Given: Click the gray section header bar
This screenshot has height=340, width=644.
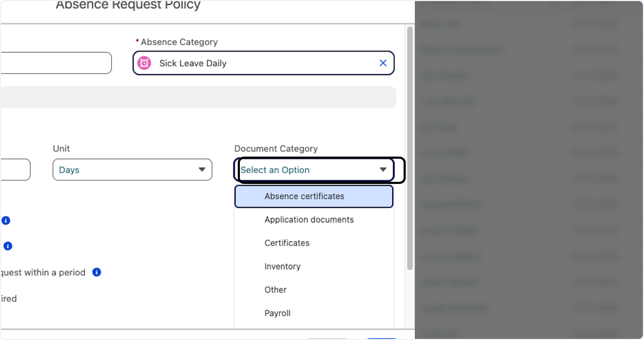Looking at the screenshot, I should 197,98.
